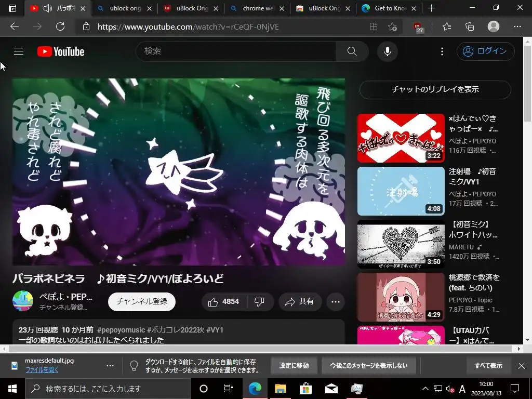The height and width of the screenshot is (399, 532).
Task: Open options ellipsis for maxresdefault.jpg
Action: pos(110,366)
